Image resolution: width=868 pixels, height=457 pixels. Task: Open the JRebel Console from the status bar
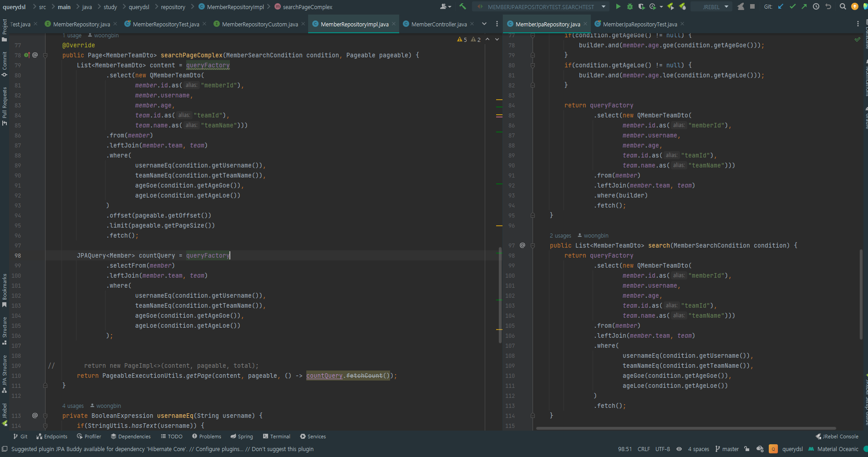[x=837, y=436]
